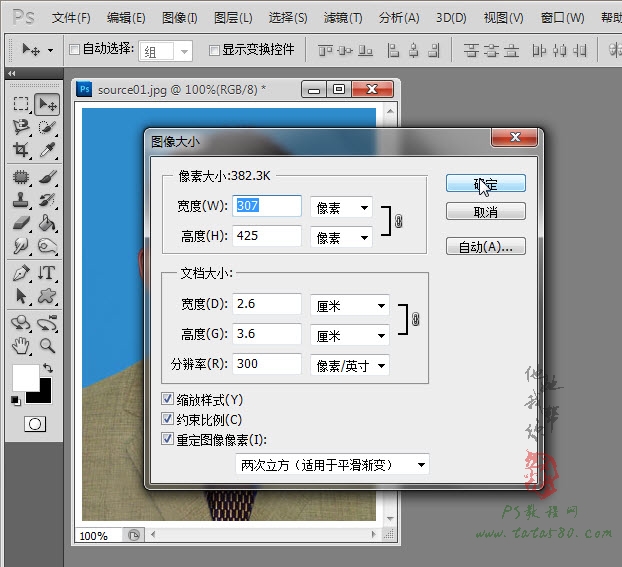Enable the 显示变换控件 checkbox

[214, 50]
